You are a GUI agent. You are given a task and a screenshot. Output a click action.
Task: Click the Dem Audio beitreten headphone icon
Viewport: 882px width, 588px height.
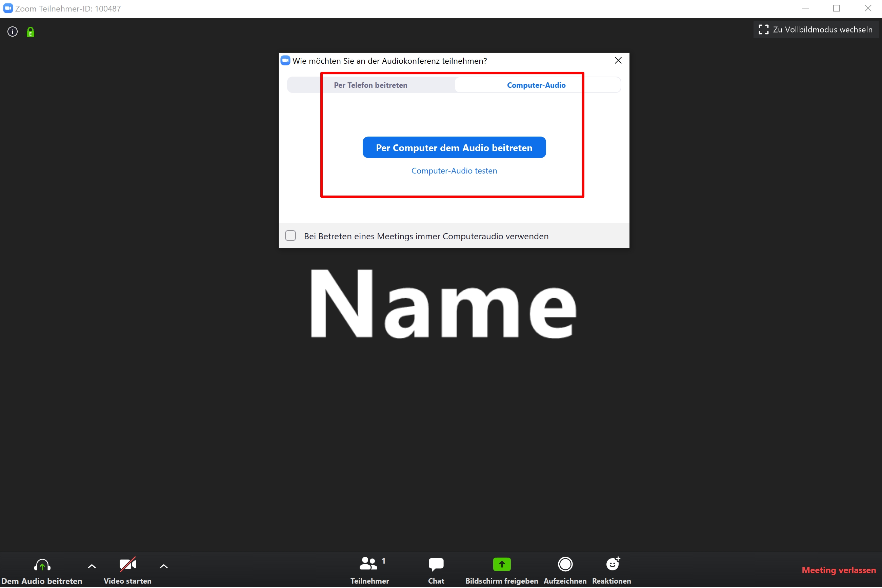click(42, 565)
